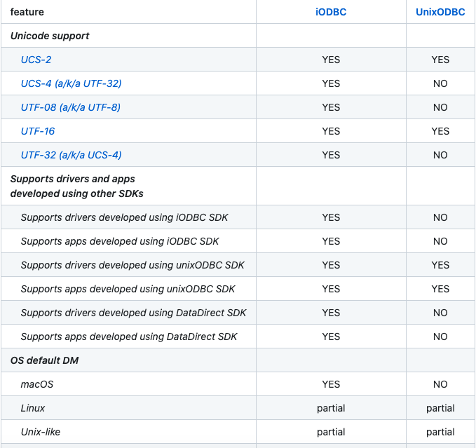The width and height of the screenshot is (476, 448).
Task: Click the iODBC 'partial' cell in Linux row
Action: pyautogui.click(x=331, y=408)
